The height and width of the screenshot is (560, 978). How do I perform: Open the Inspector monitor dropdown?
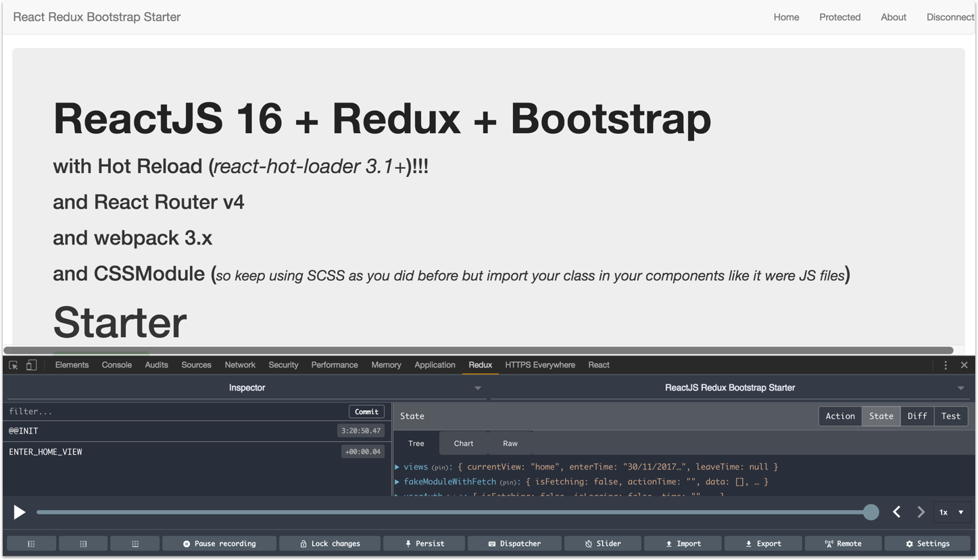[x=247, y=388]
